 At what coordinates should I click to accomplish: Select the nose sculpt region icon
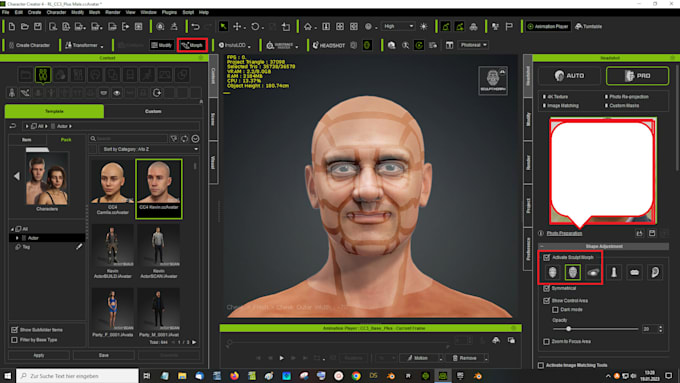(614, 272)
